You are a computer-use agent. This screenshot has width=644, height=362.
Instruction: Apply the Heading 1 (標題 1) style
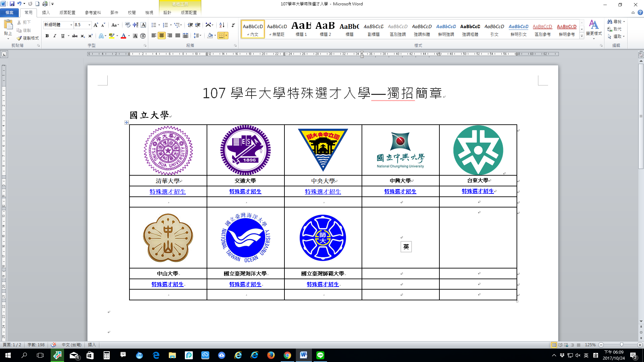tap(301, 29)
